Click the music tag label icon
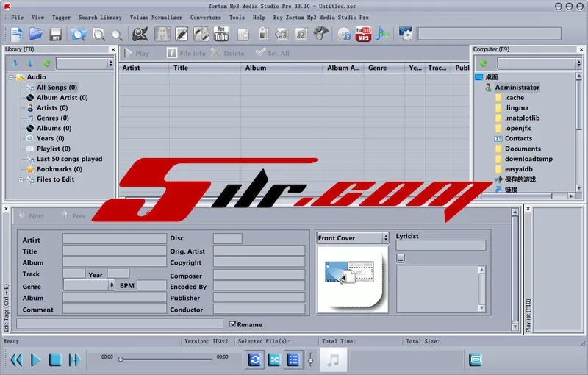Image resolution: width=588 pixels, height=375 pixels. (282, 35)
